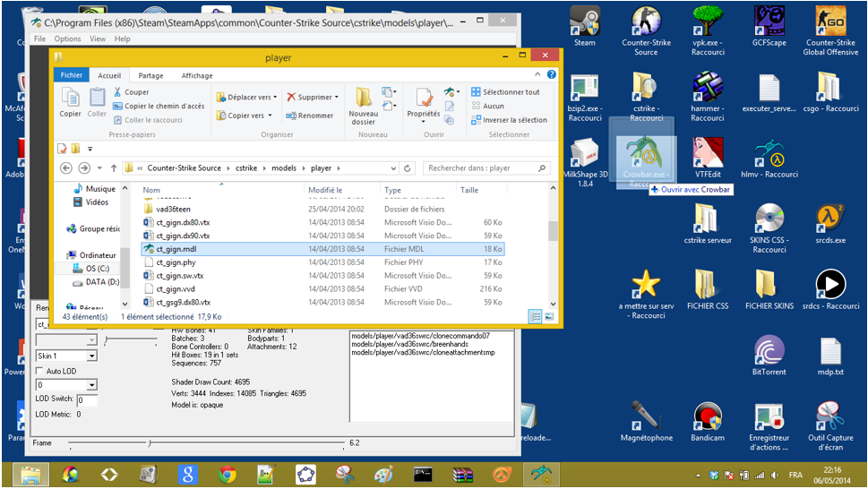The width and height of the screenshot is (868, 489).
Task: Open the GCFScape desktop icon
Action: [x=769, y=26]
